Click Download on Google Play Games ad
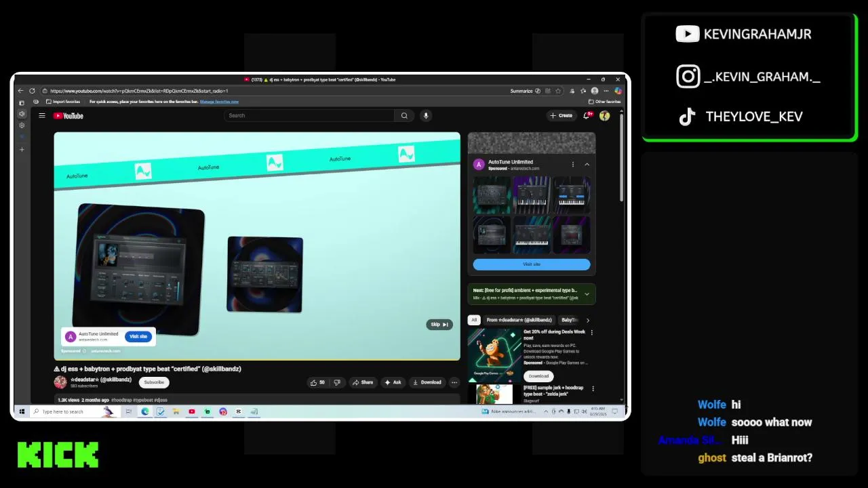The width and height of the screenshot is (868, 488). point(538,376)
